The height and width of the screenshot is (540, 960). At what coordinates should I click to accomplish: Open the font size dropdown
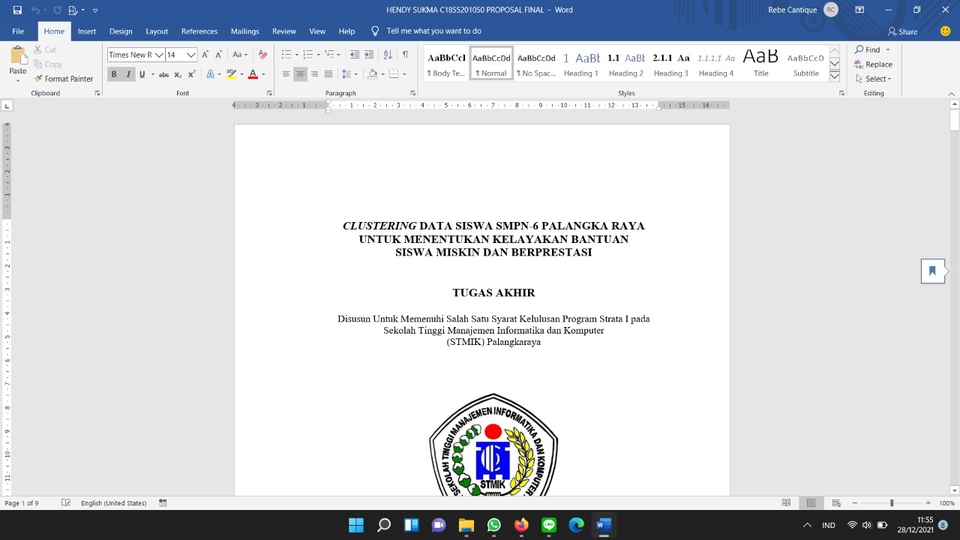pyautogui.click(x=191, y=54)
